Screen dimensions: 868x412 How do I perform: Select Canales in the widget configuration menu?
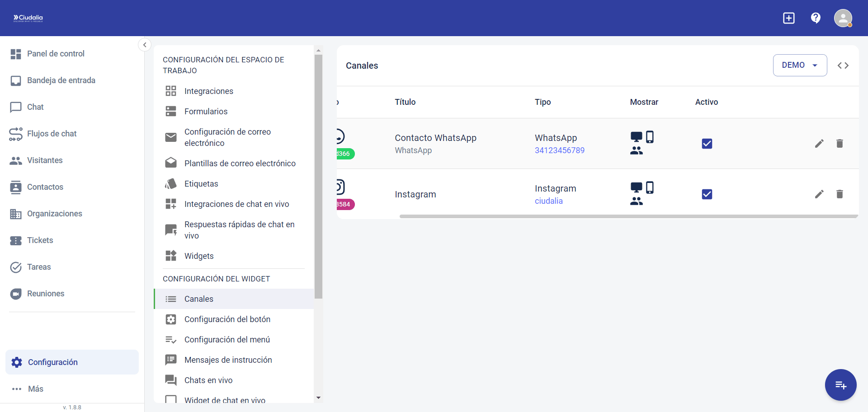pyautogui.click(x=199, y=299)
